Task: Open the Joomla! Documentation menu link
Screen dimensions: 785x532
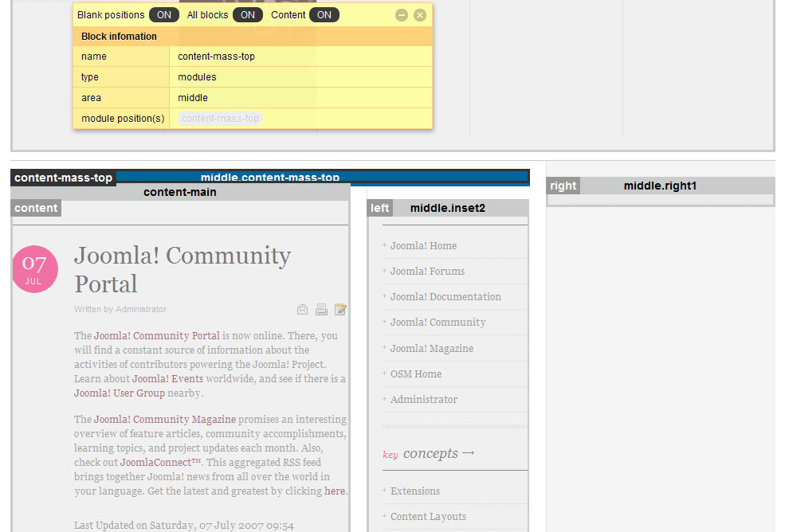Action: click(445, 297)
